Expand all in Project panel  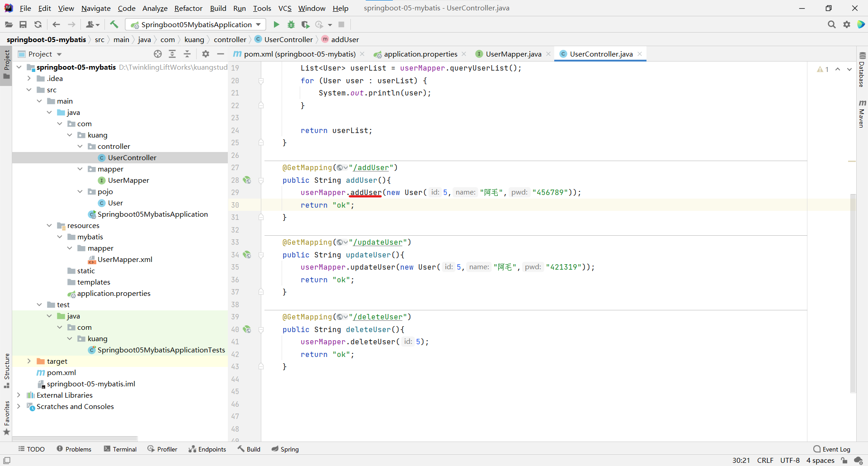coord(172,54)
